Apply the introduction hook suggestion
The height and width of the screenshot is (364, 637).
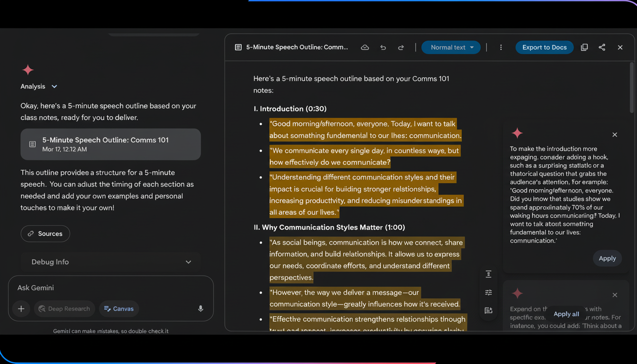607,258
